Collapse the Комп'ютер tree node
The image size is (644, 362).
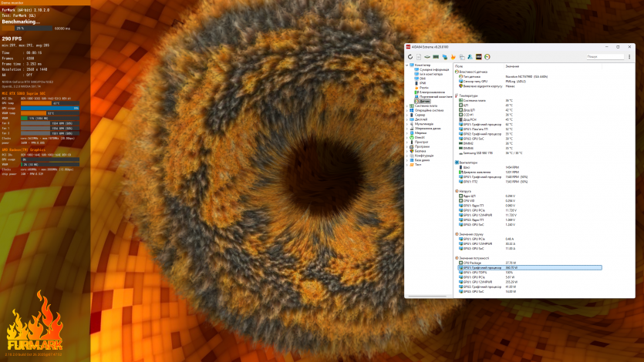[x=407, y=65]
